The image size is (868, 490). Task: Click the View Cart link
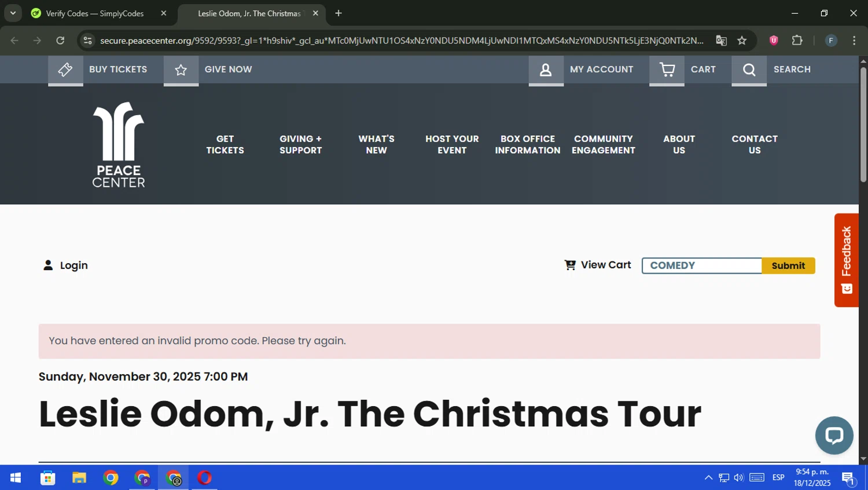pyautogui.click(x=606, y=265)
